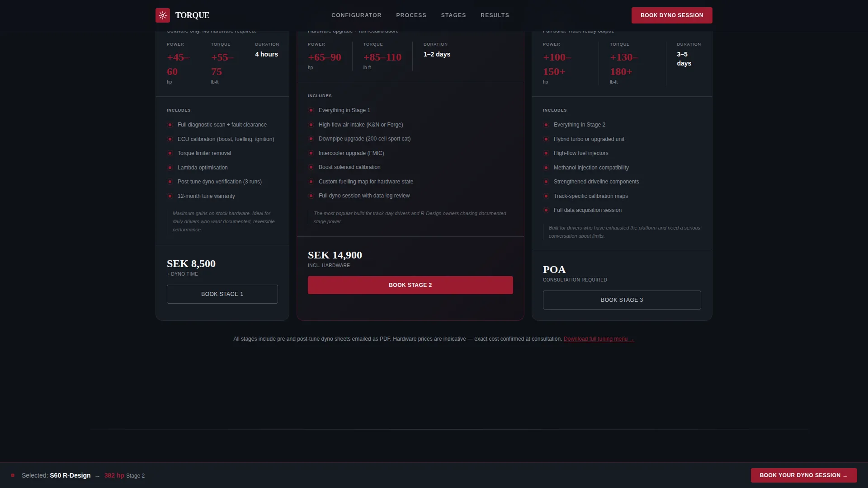The height and width of the screenshot is (488, 868).
Task: Click bullet icon beside Everything in Stage 2
Action: 546,125
